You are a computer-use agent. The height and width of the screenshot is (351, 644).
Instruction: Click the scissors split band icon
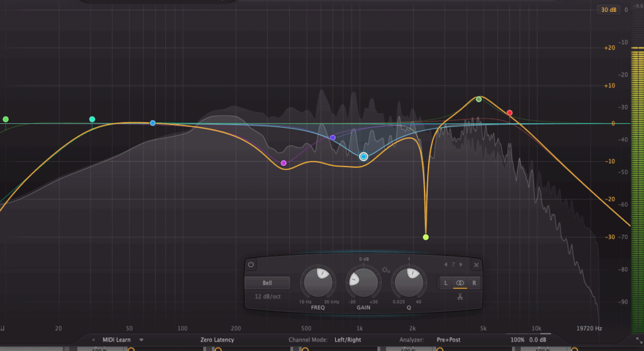(460, 296)
